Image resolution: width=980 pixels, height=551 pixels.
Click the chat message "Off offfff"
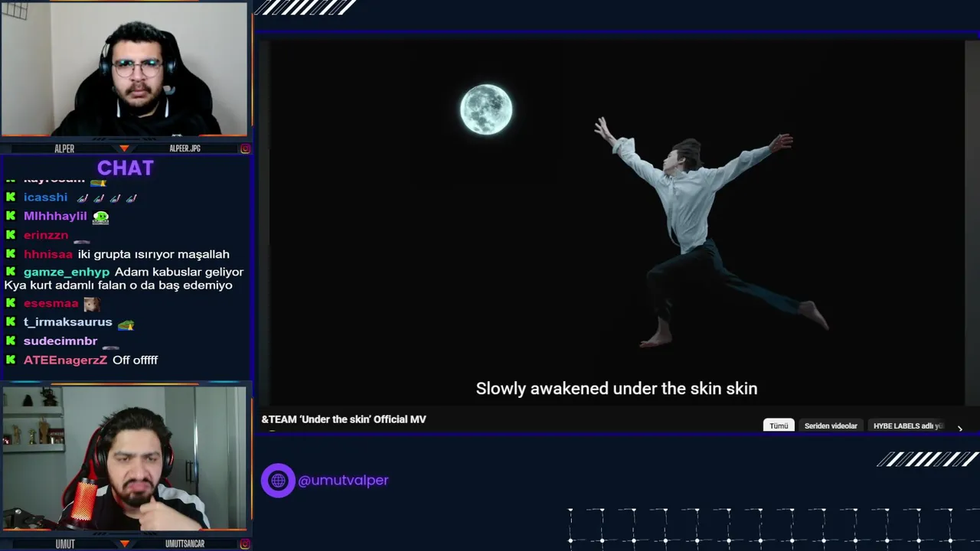[x=135, y=360]
